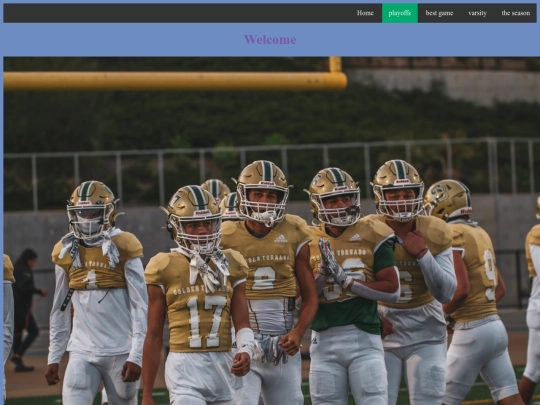The height and width of the screenshot is (405, 540).
Task: Open the Home navigation link
Action: 365,13
